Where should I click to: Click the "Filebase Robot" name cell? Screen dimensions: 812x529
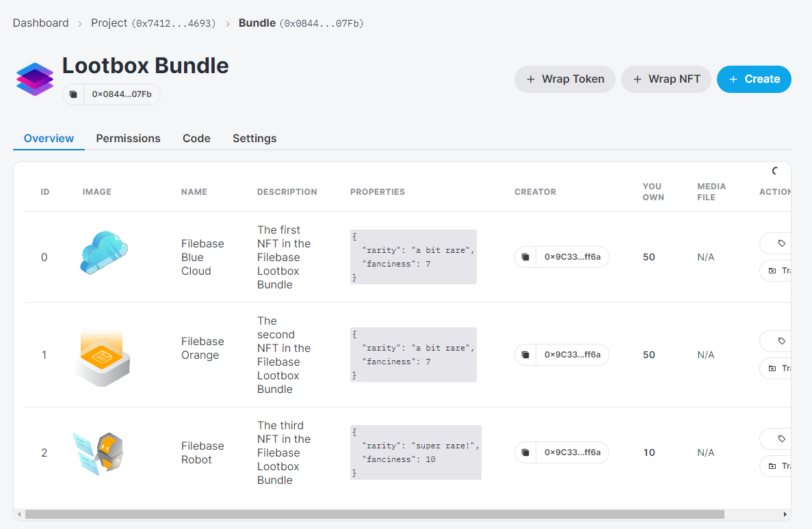202,453
